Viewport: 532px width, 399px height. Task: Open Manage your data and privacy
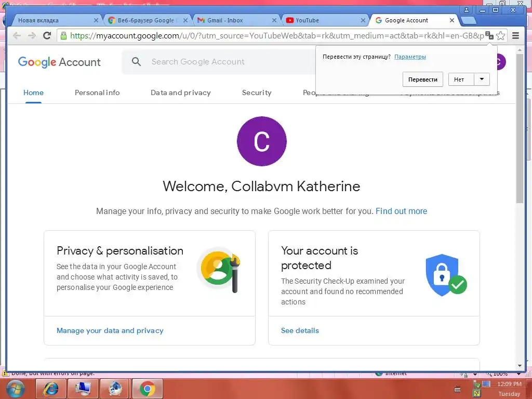coord(110,330)
